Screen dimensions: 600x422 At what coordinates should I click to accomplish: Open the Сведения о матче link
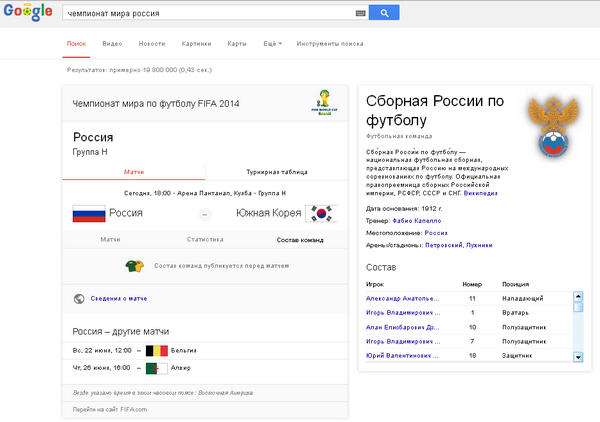pyautogui.click(x=119, y=299)
